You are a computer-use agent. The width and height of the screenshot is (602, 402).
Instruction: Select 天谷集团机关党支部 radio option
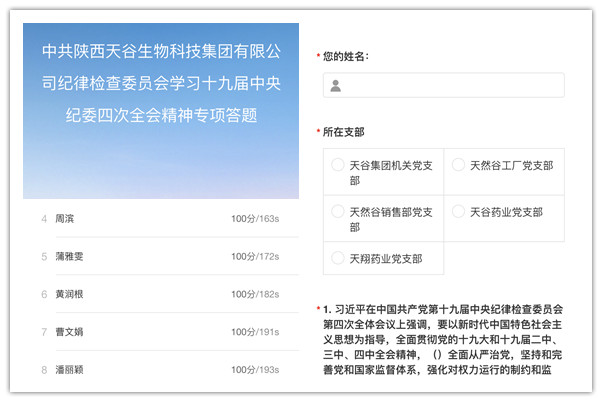point(337,165)
